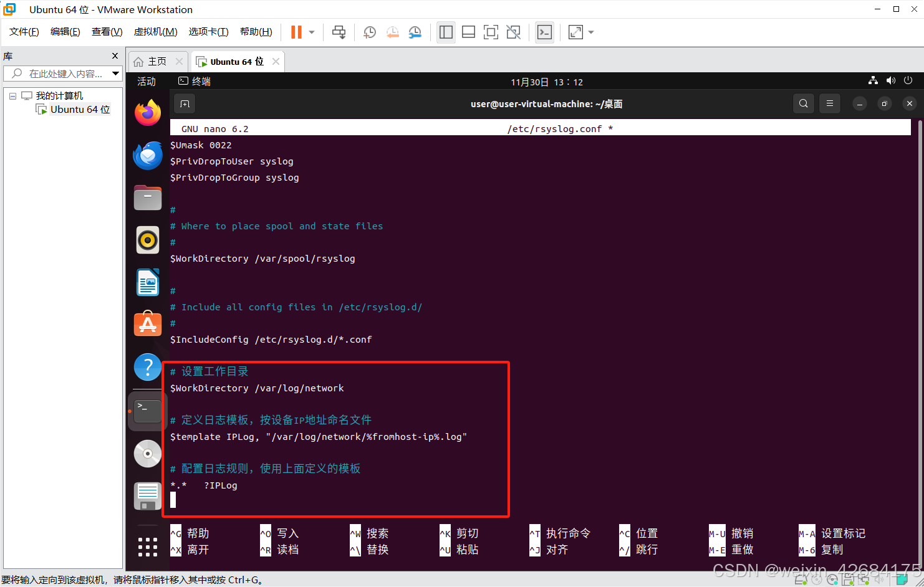
Task: Toggle console view mode
Action: click(x=544, y=32)
